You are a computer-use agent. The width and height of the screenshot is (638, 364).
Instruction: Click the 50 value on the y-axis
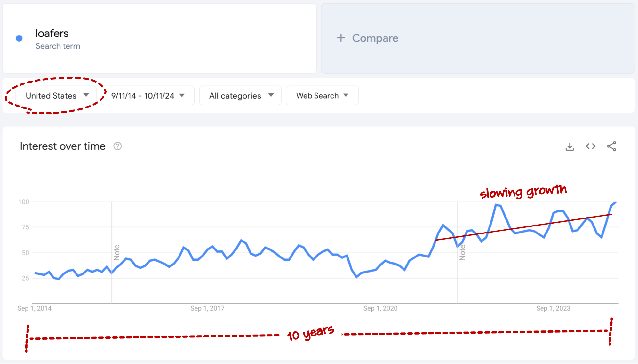click(26, 253)
